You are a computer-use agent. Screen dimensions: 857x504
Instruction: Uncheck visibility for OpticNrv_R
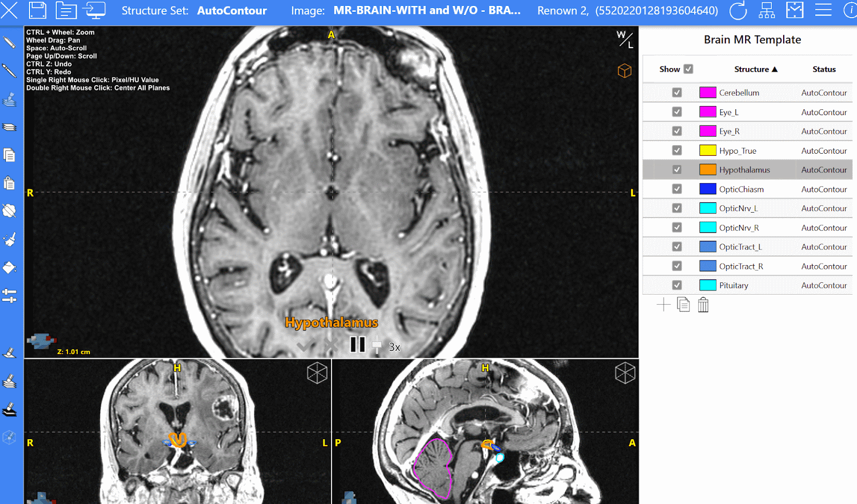pyautogui.click(x=677, y=228)
